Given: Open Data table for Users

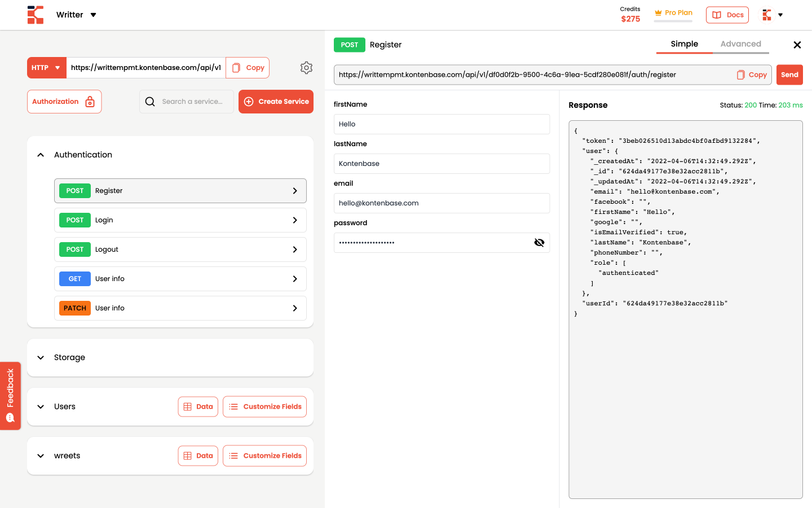Looking at the screenshot, I should (x=198, y=406).
